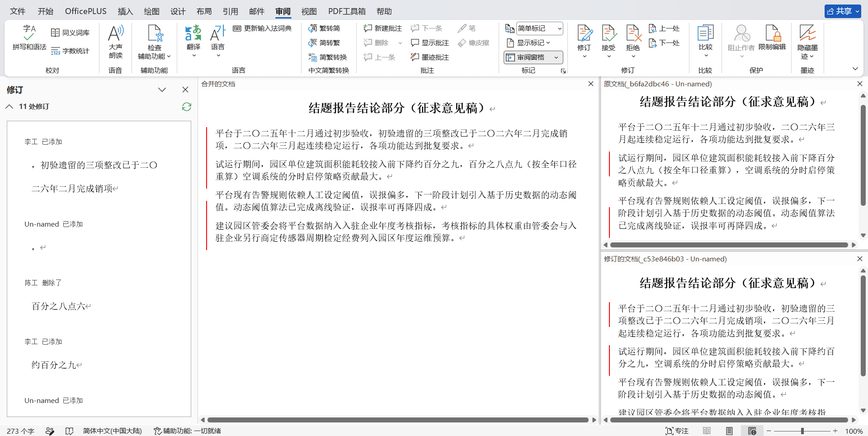The height and width of the screenshot is (436, 868).
Task: Open 审阅窗格 dropdown arrow
Action: (557, 57)
